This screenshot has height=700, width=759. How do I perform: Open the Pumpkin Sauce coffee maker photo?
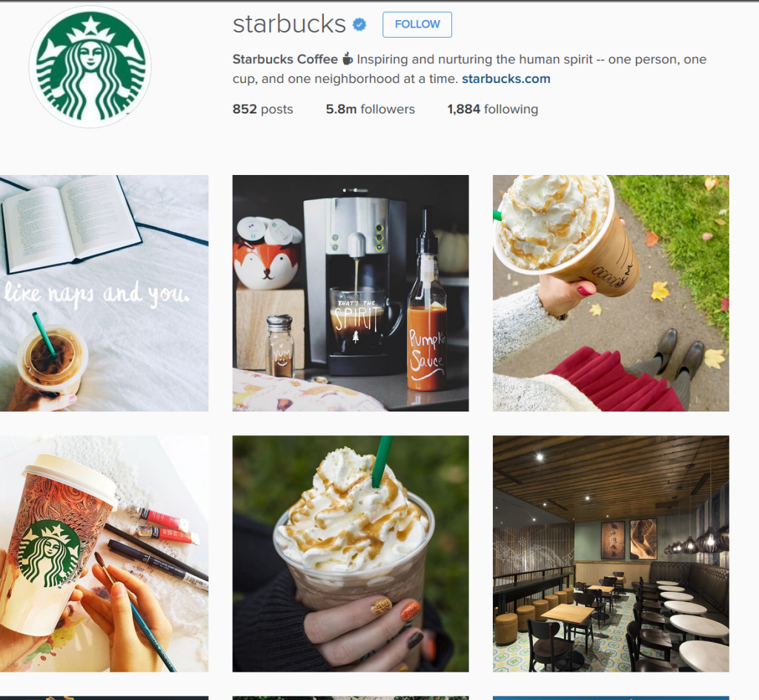pos(351,294)
